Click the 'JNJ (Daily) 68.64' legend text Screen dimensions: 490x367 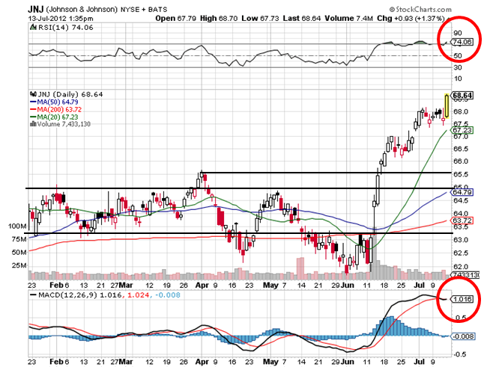click(x=70, y=95)
